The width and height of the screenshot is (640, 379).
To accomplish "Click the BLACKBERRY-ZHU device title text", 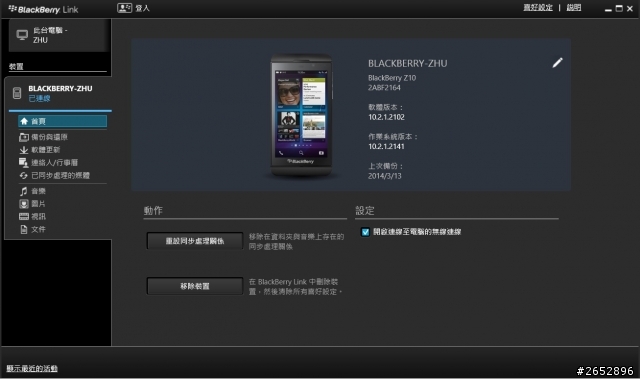I will coord(407,63).
